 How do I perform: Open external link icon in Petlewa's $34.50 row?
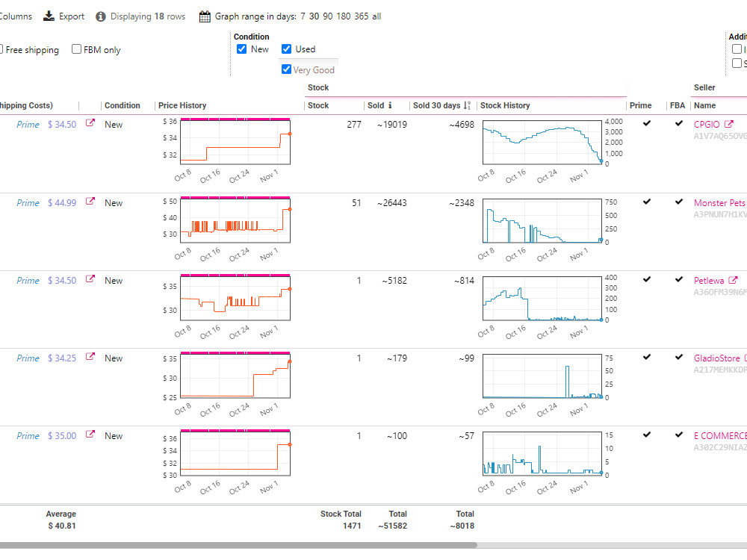[x=90, y=279]
